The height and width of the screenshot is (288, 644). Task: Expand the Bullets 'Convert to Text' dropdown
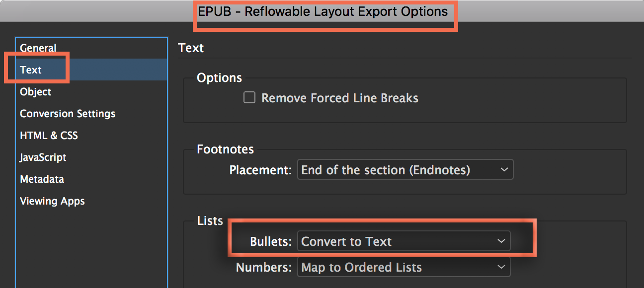[x=403, y=241]
